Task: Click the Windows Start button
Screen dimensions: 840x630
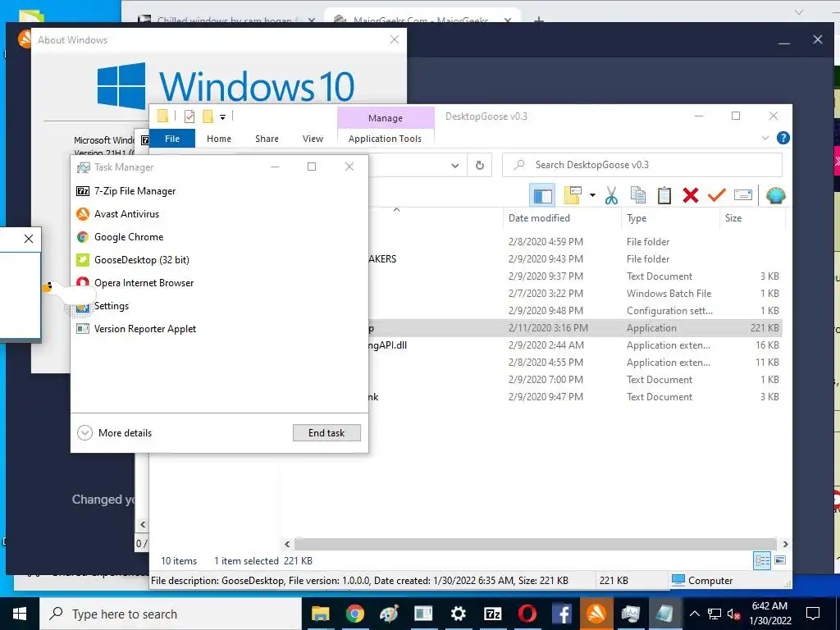Action: click(x=20, y=614)
